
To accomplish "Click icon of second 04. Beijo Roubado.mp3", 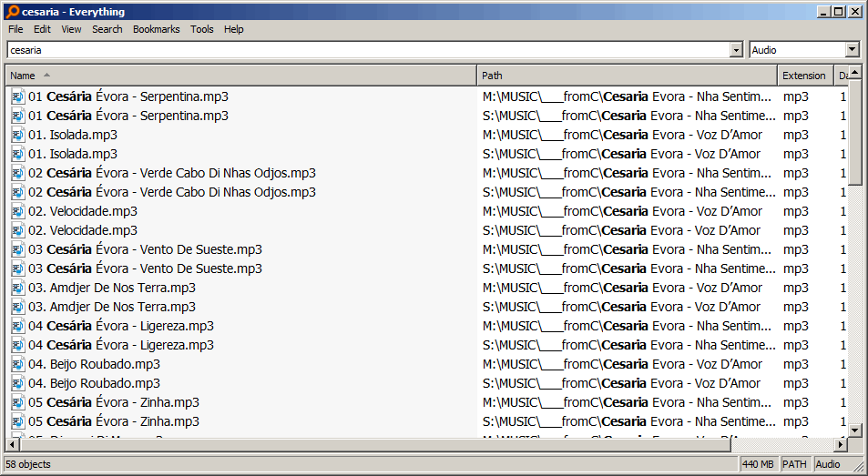I will coord(18,383).
